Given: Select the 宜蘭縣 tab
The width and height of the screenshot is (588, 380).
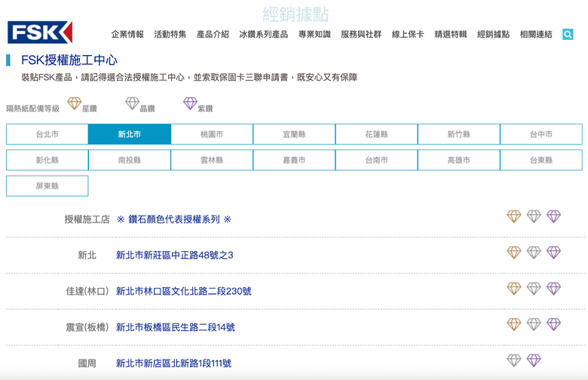Looking at the screenshot, I should [294, 134].
